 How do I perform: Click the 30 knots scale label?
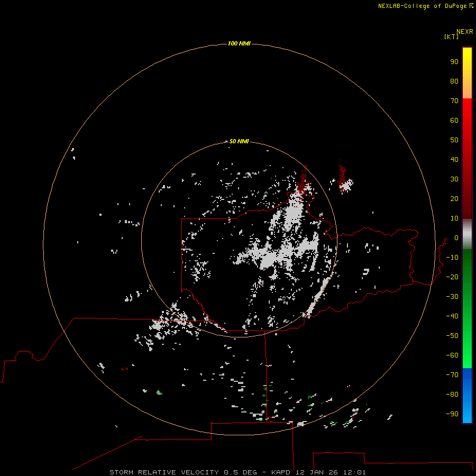coord(454,179)
